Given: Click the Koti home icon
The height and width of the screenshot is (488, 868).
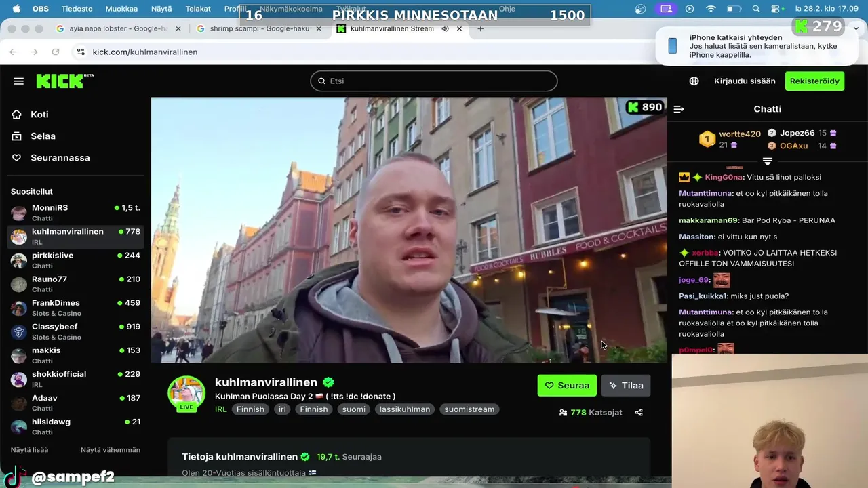Looking at the screenshot, I should (x=17, y=115).
